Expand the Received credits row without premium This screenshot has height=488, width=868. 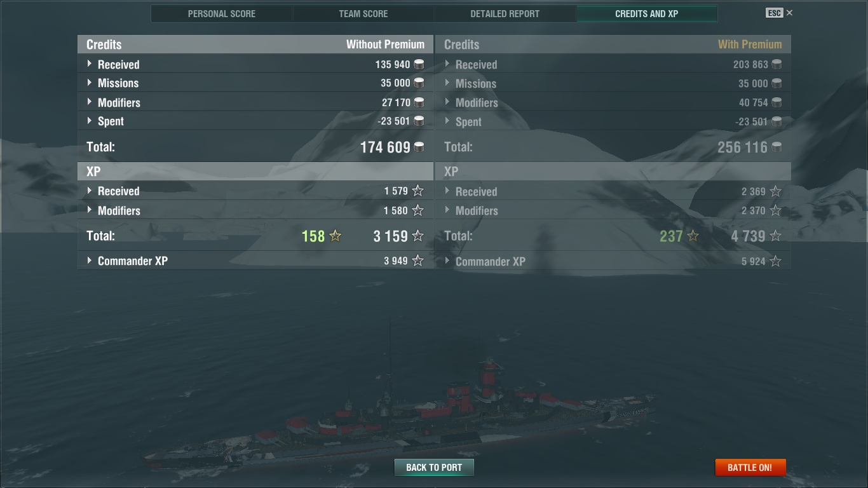coord(255,64)
